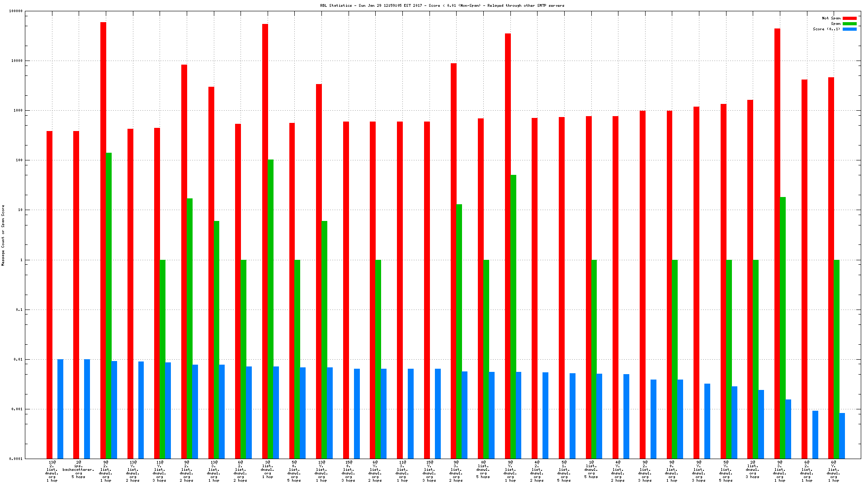Click the red Not Spam legend swatch
The height and width of the screenshot is (488, 868).
tap(849, 19)
